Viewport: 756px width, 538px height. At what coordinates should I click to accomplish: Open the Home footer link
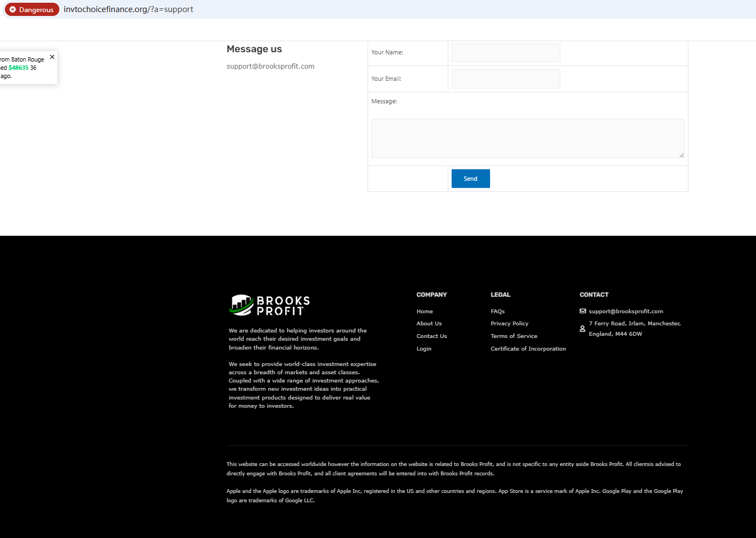[x=424, y=311]
